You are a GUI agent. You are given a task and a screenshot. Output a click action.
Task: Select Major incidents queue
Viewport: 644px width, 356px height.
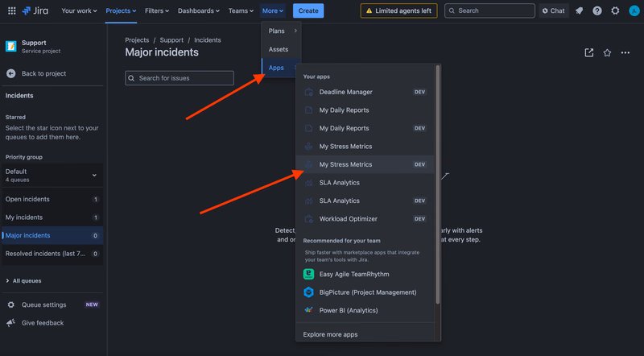point(52,235)
